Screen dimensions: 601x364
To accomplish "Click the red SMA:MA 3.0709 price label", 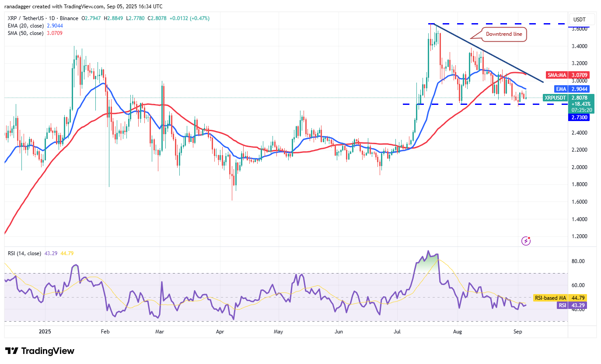I will click(567, 75).
